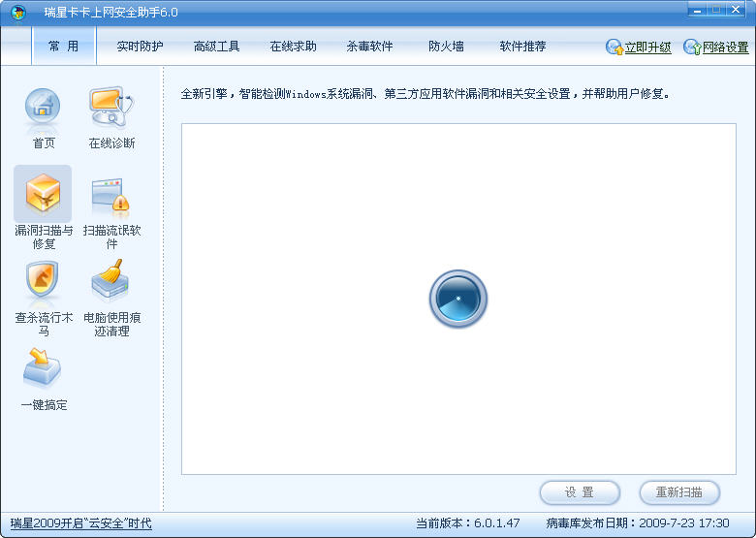
Task: Switch to the 杀毒软件 tab
Action: pos(370,47)
